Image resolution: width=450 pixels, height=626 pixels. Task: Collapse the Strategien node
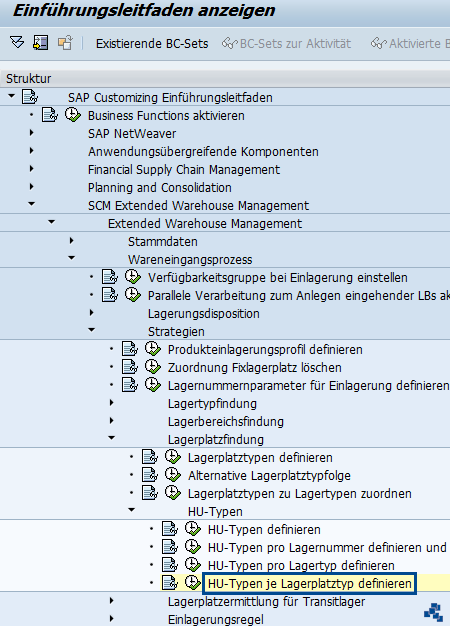click(91, 330)
